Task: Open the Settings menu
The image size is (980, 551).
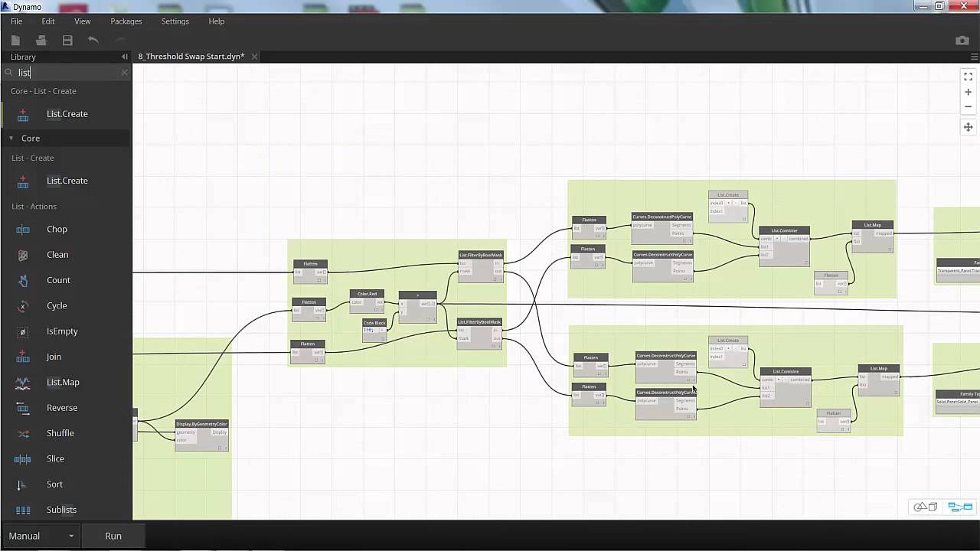Action: (x=175, y=21)
